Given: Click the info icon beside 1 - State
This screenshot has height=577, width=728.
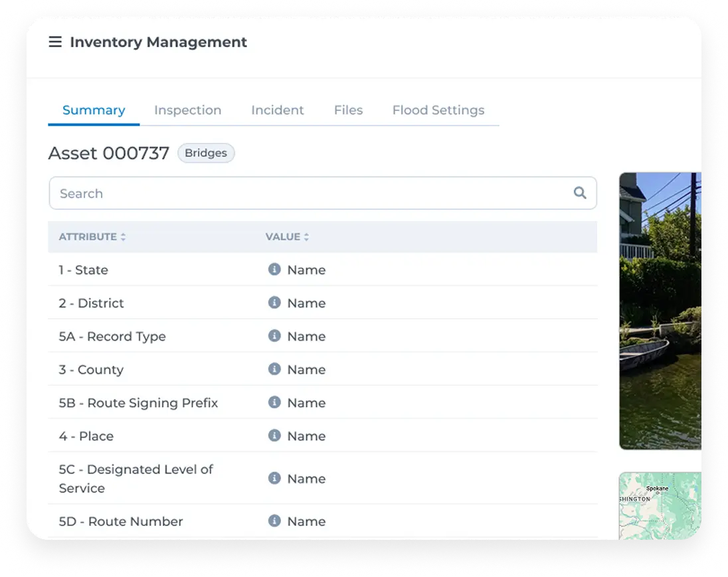Looking at the screenshot, I should [274, 270].
